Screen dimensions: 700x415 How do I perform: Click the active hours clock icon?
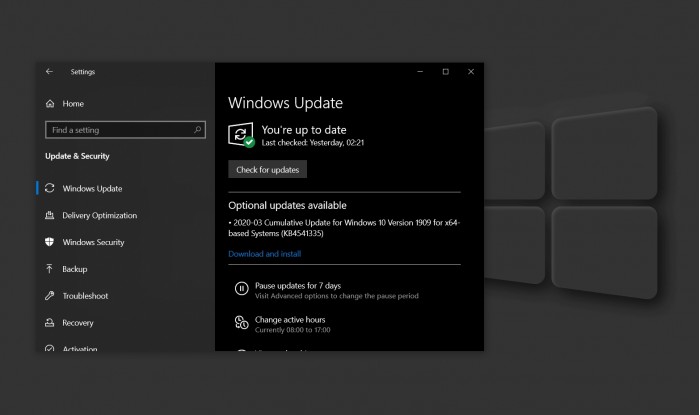241,323
